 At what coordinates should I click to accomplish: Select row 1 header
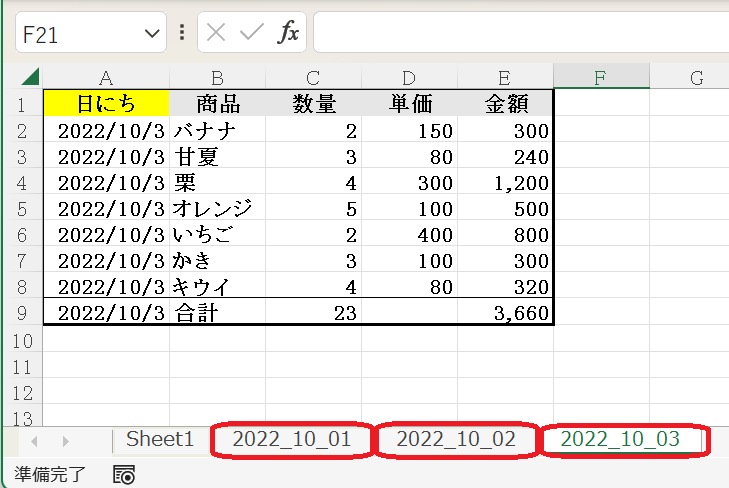(22, 104)
